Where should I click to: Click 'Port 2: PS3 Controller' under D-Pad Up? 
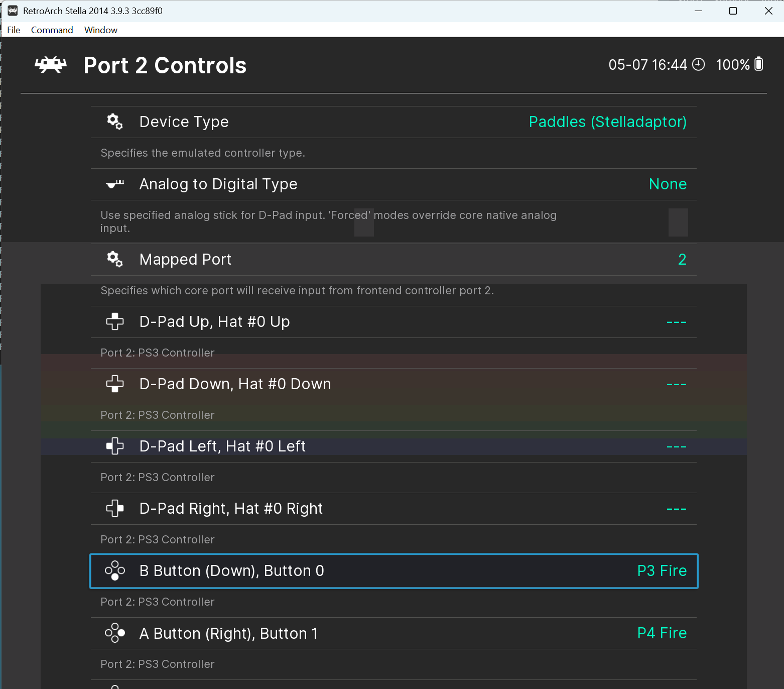click(158, 353)
